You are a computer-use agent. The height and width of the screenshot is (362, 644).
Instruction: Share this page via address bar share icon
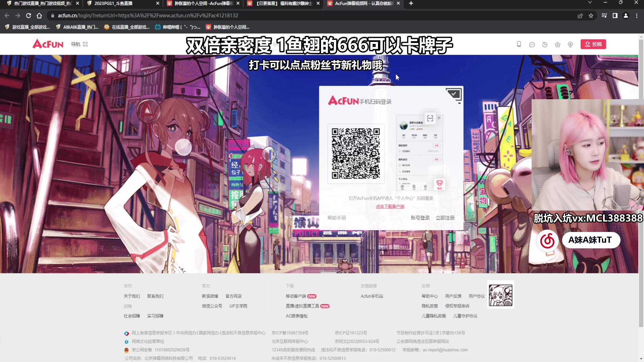[x=580, y=15]
